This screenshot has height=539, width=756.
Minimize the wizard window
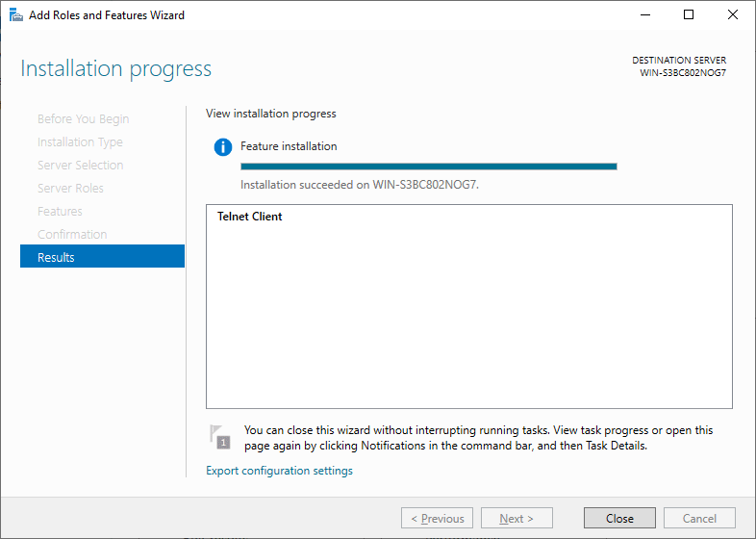(645, 15)
